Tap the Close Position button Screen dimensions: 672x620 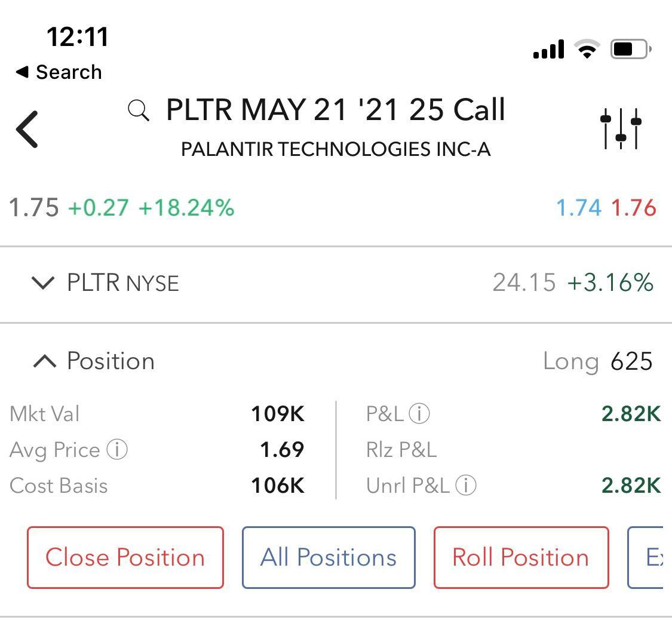[125, 557]
